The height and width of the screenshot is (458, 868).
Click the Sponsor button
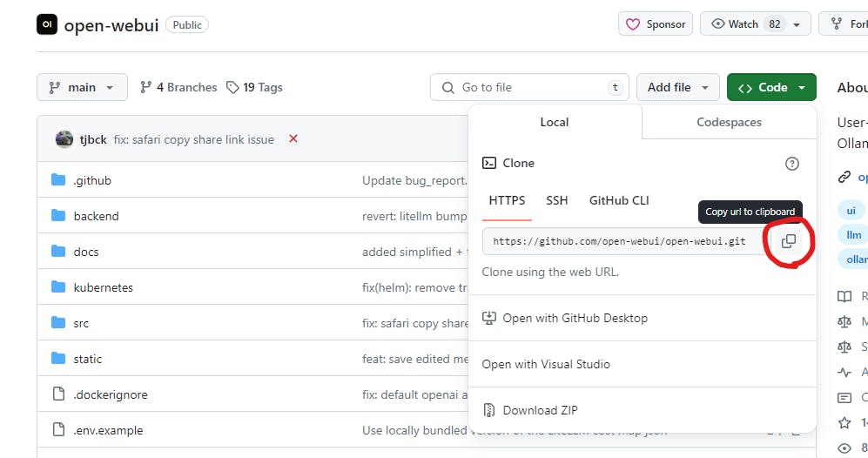pyautogui.click(x=656, y=24)
